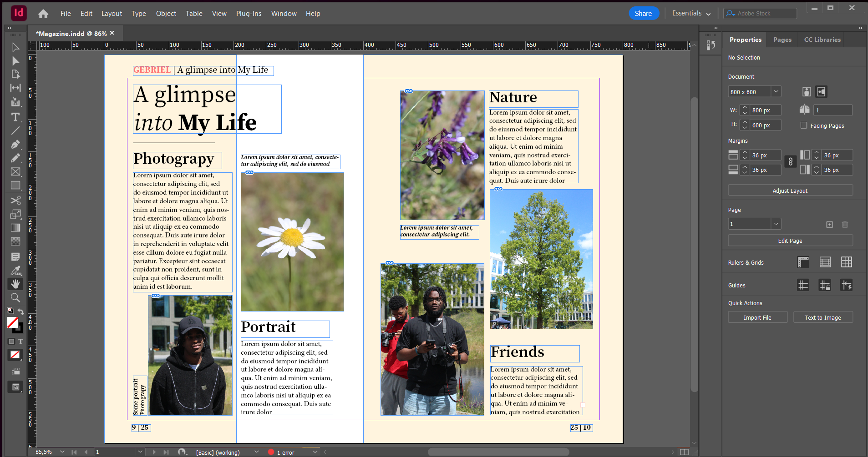Expand the Essentials workspace dropdown

[691, 14]
